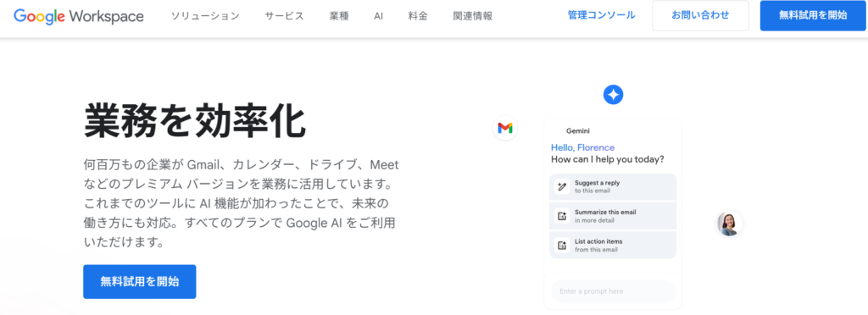Open the 管理コンソール link
This screenshot has height=315, width=868.
pos(601,15)
